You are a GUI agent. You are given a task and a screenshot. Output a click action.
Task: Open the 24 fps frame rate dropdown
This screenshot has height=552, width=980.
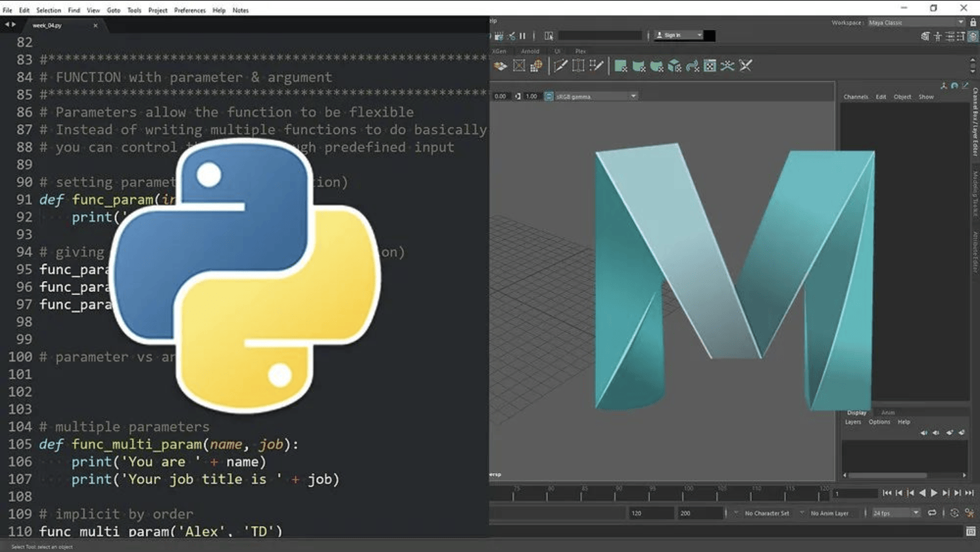(x=915, y=513)
